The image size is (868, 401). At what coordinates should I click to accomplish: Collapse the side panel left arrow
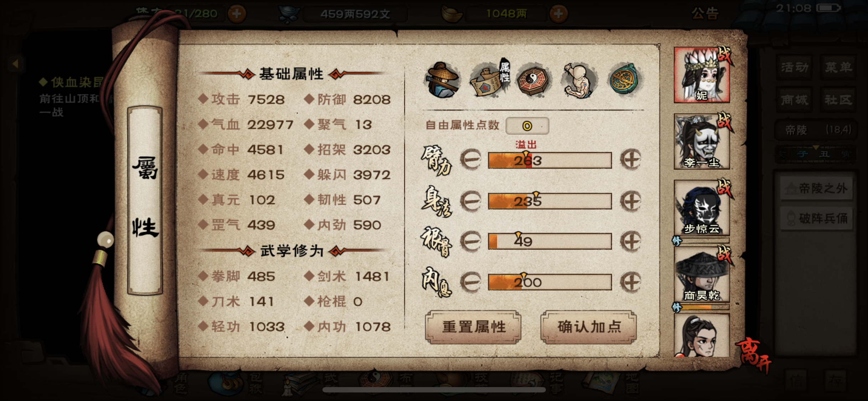[15, 64]
